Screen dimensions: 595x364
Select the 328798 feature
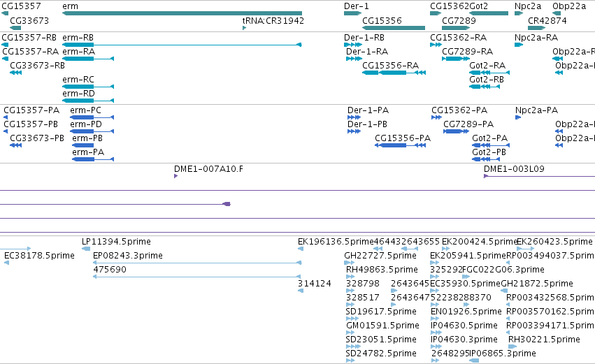(363, 284)
